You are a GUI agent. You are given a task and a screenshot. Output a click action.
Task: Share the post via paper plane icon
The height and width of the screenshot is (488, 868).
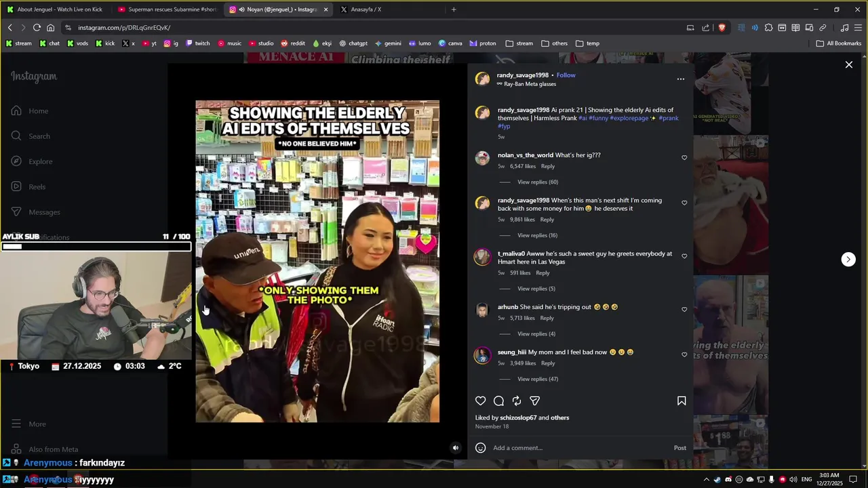click(534, 401)
